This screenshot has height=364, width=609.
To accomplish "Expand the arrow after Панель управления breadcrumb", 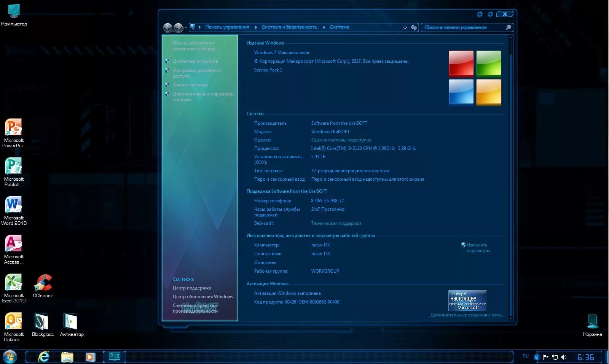I will 256,27.
